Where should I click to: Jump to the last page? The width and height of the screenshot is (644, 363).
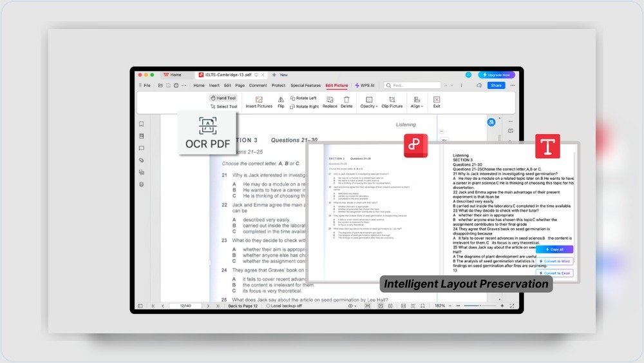coord(218,306)
